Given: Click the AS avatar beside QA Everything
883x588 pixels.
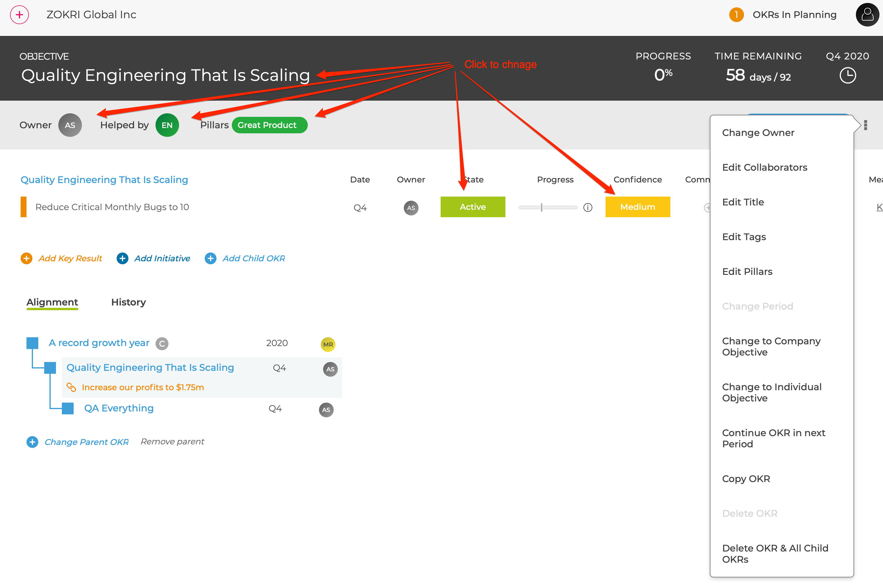Looking at the screenshot, I should (326, 409).
